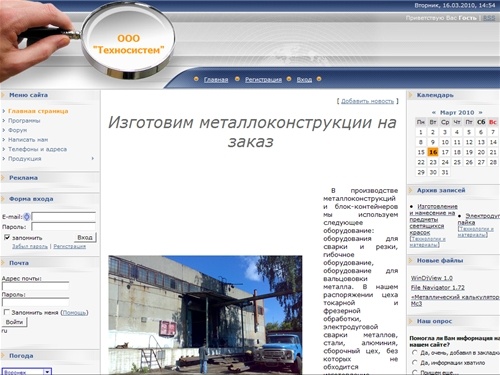
Task: Click the Почта block arrow icon
Action: point(3,263)
